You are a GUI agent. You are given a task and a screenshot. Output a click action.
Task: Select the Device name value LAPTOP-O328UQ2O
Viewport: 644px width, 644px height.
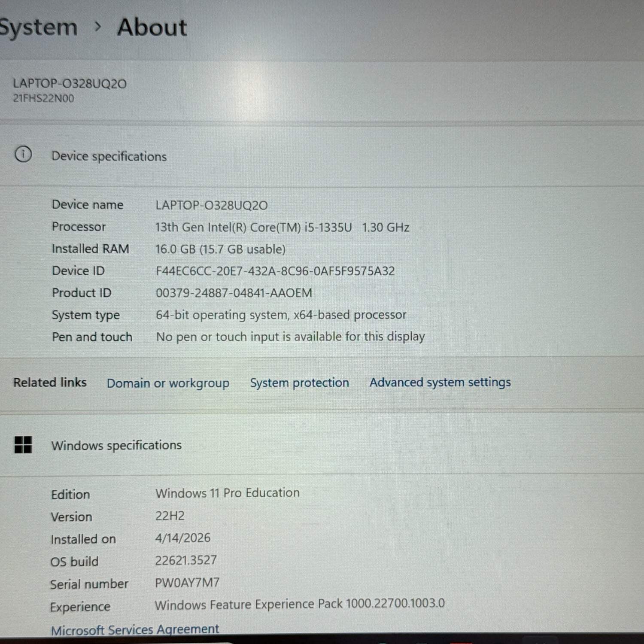(x=212, y=205)
